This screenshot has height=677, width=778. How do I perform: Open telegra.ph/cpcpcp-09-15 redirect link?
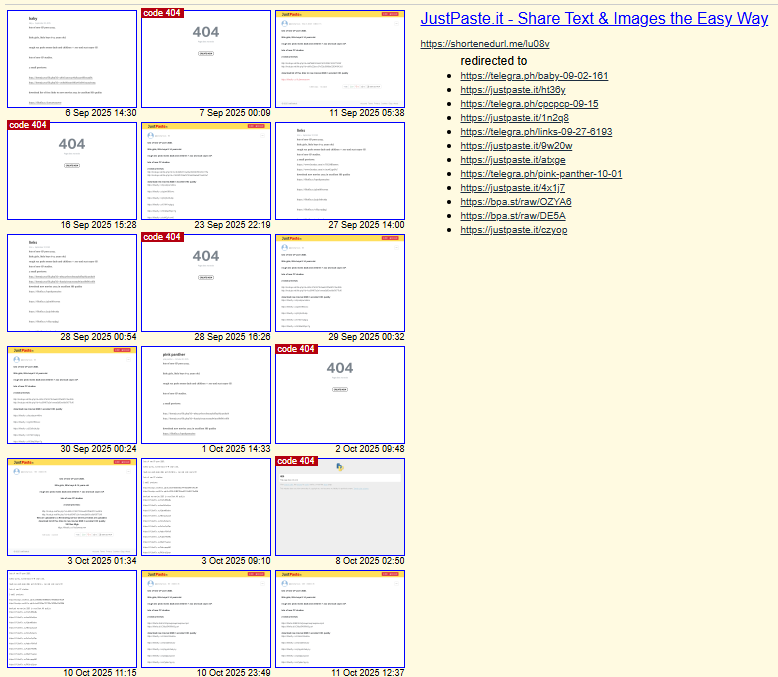529,104
